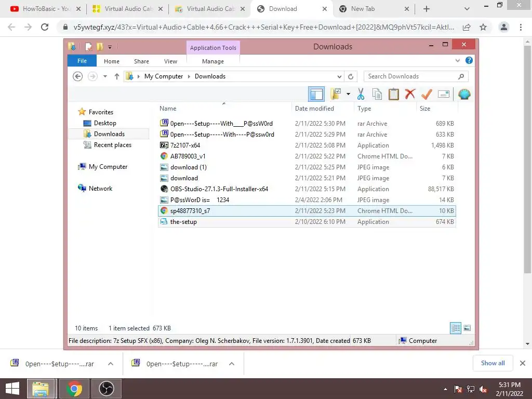532x399 pixels.
Task: Click the Explorer Forward arrow button
Action: click(x=92, y=76)
